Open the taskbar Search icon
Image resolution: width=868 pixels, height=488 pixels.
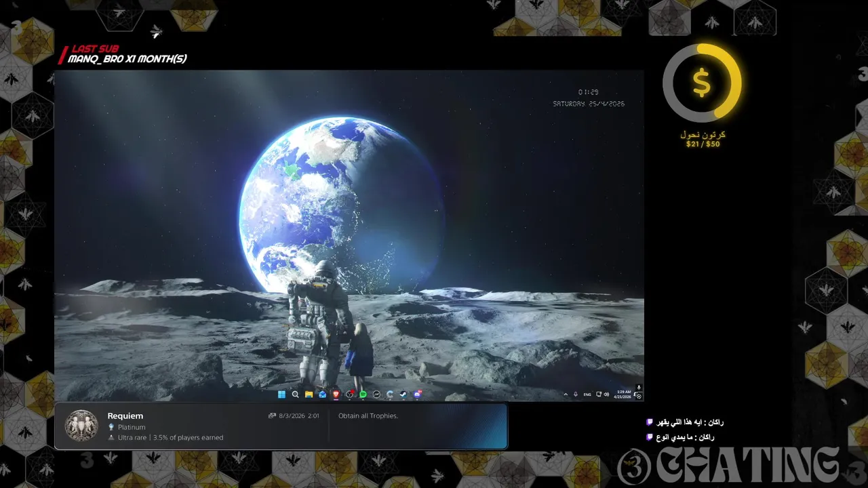[x=295, y=394]
